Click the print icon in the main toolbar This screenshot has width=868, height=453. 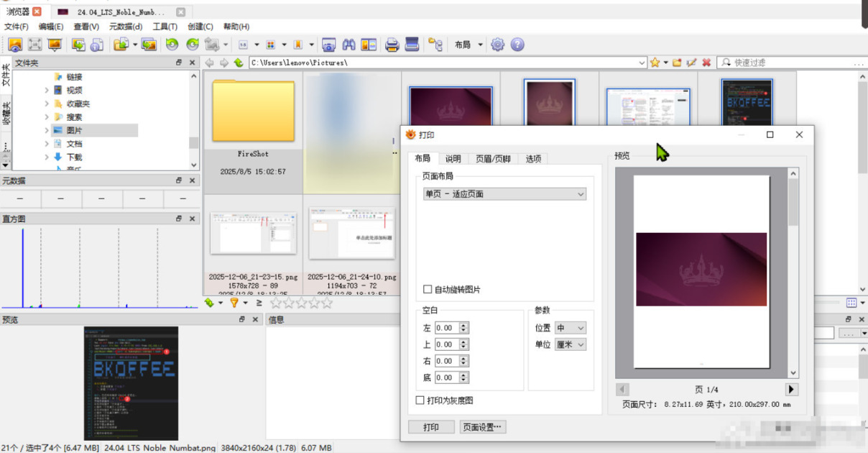click(392, 45)
